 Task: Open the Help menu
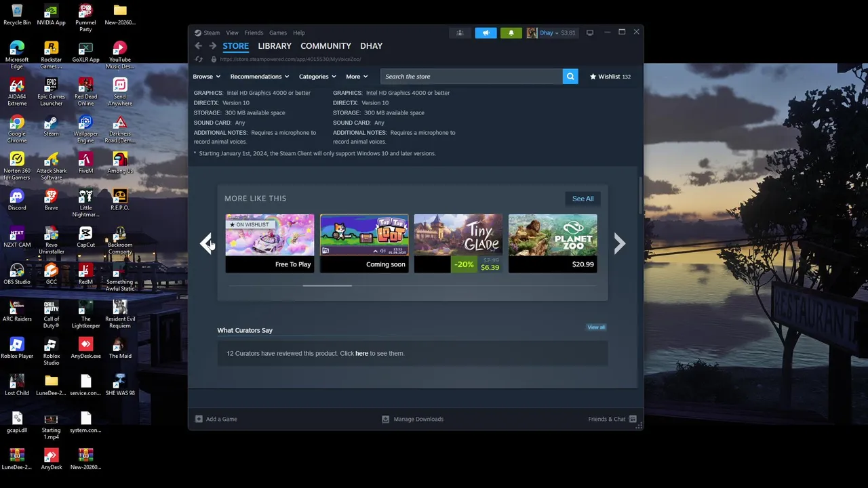click(299, 33)
